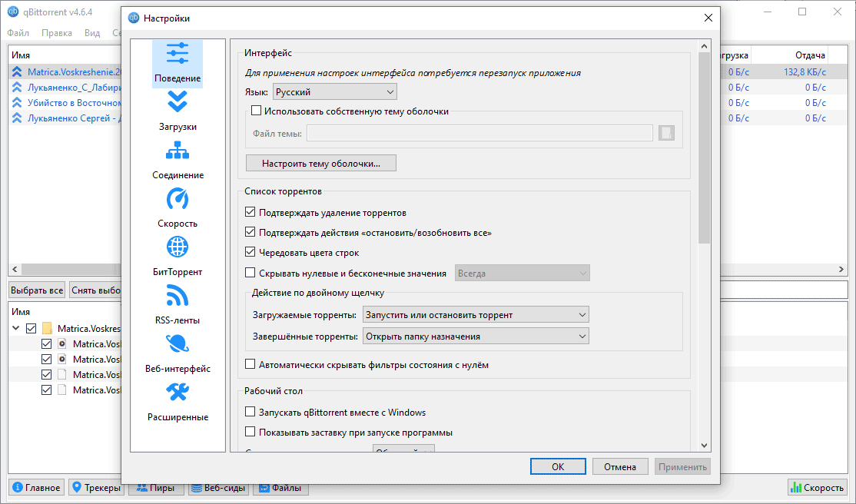
Task: Toggle Использовать собственную тему оболочки checkbox
Action: coord(256,111)
